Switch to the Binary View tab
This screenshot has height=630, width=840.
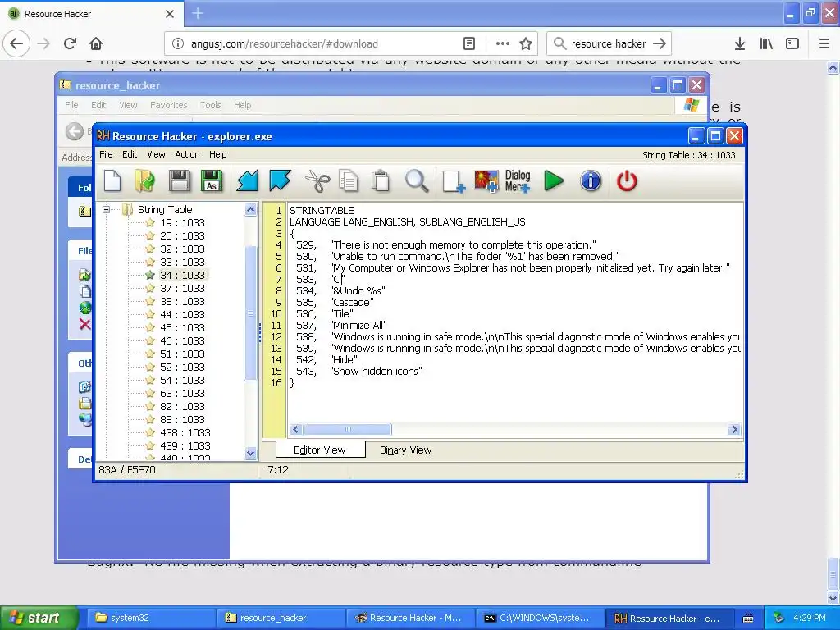click(405, 450)
